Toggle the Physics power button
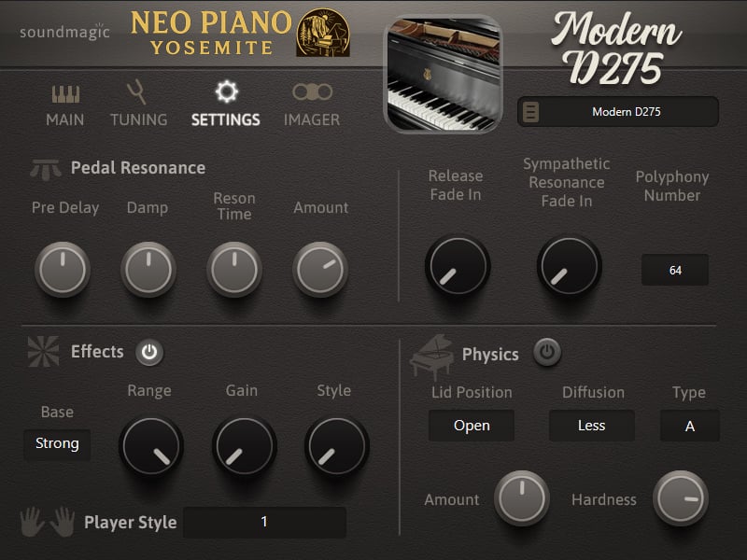 (547, 353)
